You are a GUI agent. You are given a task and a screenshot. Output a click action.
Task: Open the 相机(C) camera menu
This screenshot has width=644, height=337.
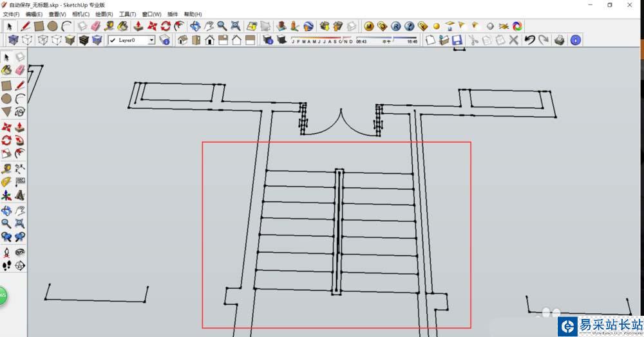(x=80, y=14)
